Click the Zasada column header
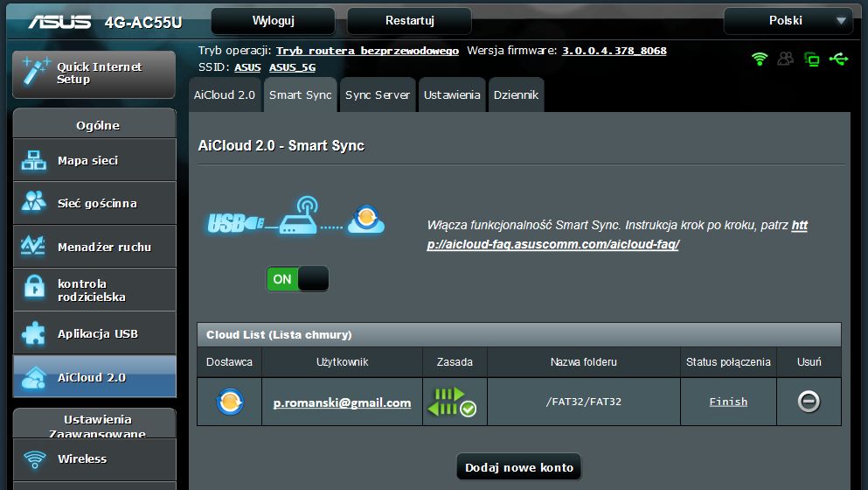The height and width of the screenshot is (490, 868). [x=455, y=362]
